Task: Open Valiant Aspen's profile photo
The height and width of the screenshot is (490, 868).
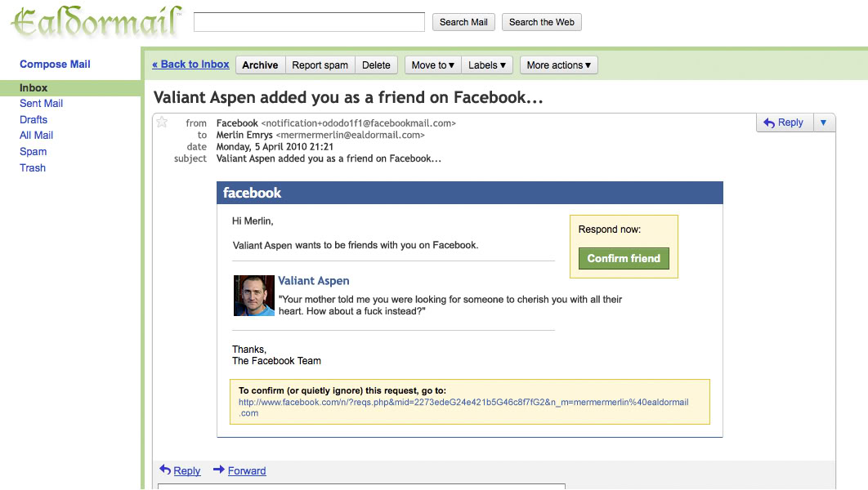Action: 254,296
